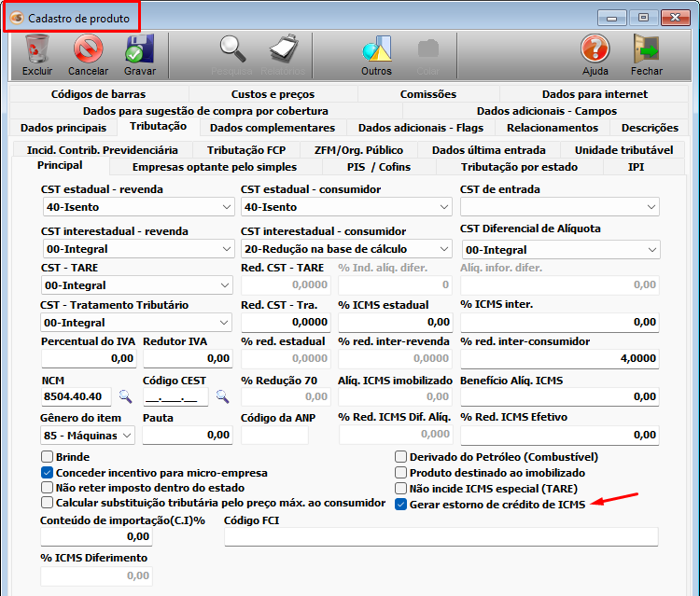Check Produto destinado ao imobilizado

pyautogui.click(x=401, y=473)
